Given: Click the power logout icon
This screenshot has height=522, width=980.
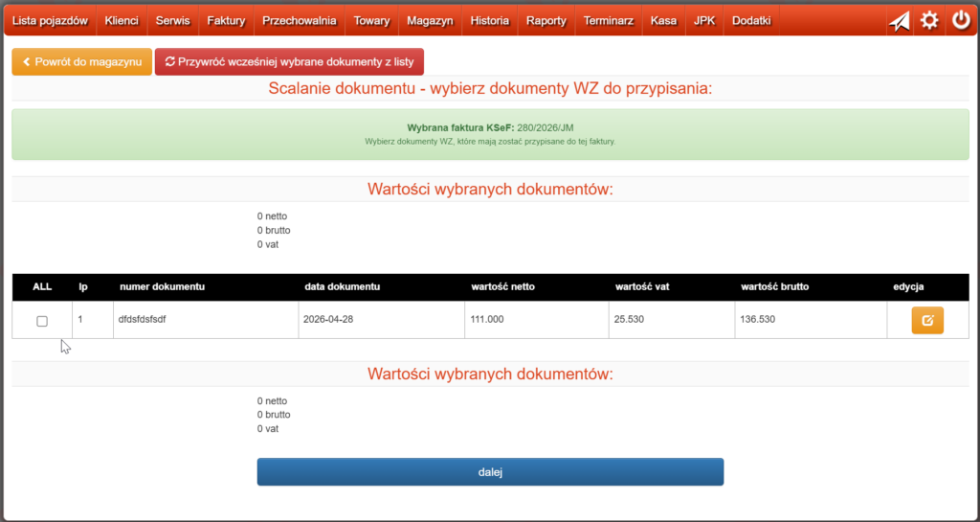Looking at the screenshot, I should point(961,21).
